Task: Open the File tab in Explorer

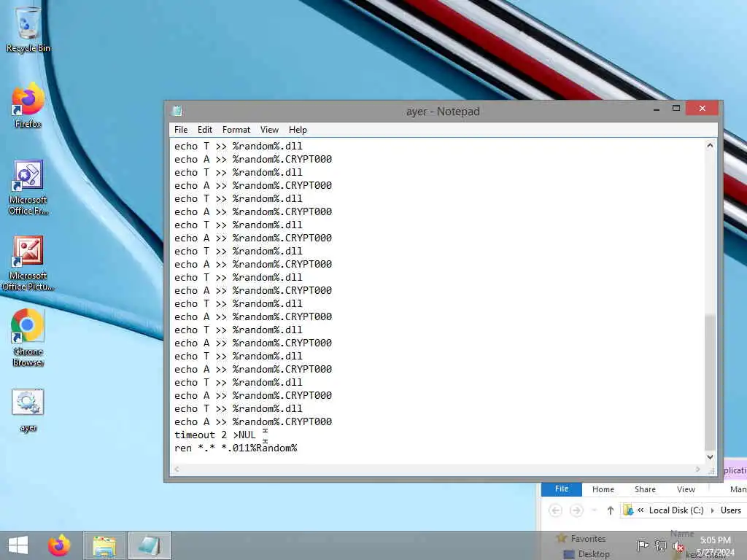Action: [561, 489]
